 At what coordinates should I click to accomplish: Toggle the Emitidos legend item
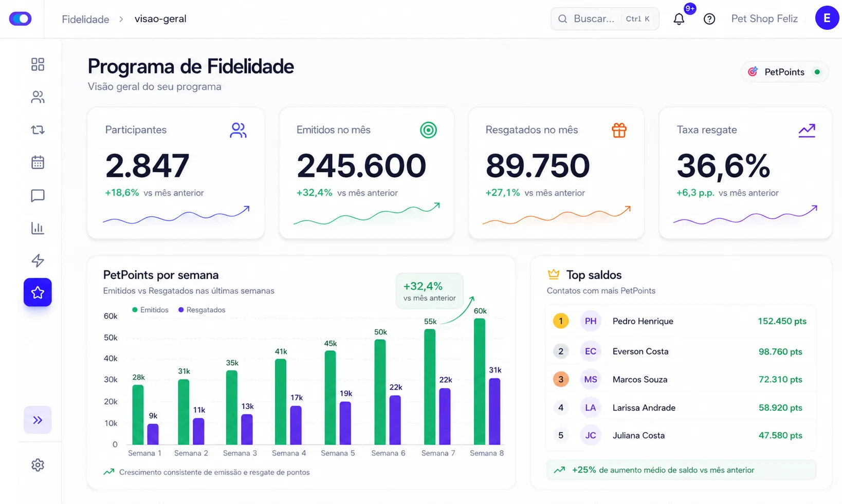[x=150, y=310]
